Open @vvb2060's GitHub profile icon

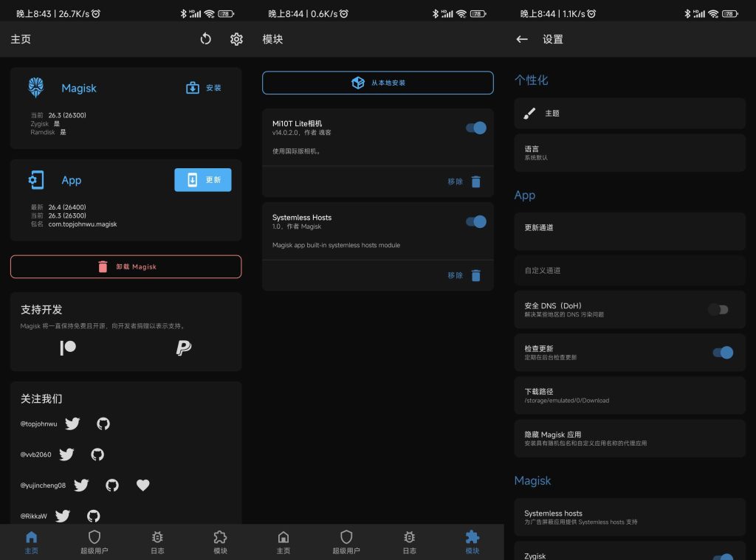tap(97, 454)
